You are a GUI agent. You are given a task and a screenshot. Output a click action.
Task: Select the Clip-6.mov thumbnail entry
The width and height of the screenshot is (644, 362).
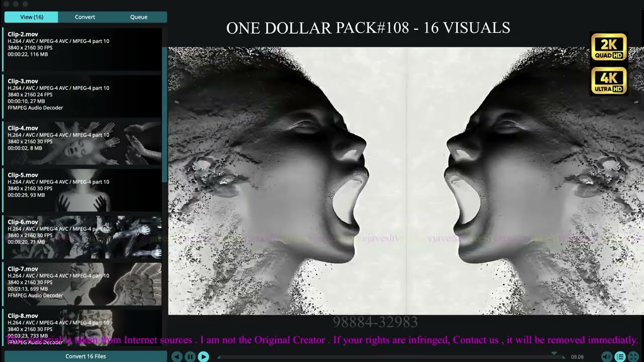82,237
